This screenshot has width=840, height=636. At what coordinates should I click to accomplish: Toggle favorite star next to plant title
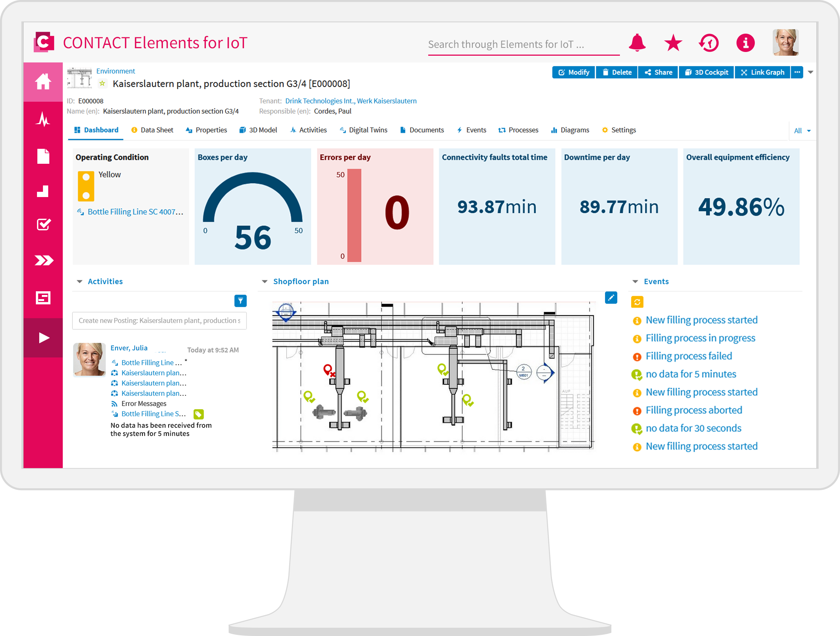[102, 83]
